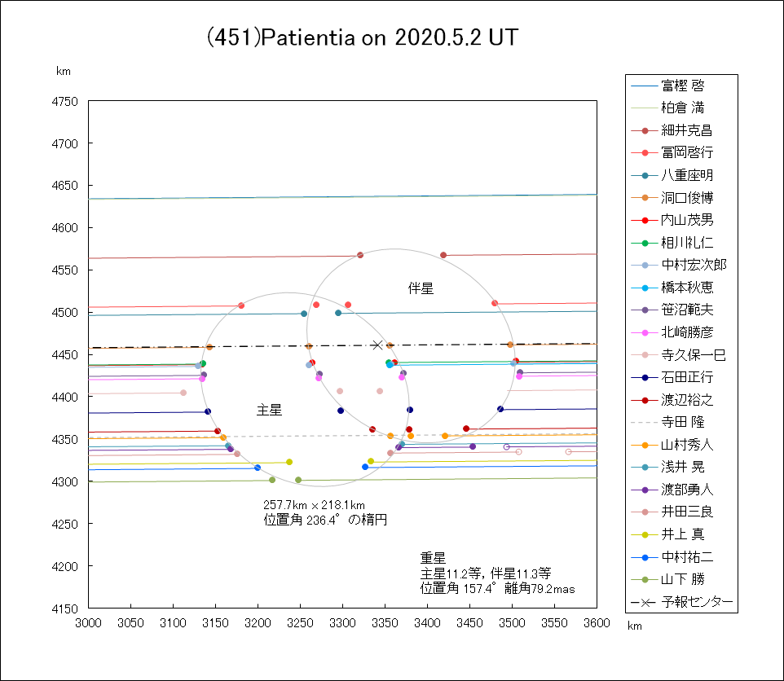Click the 257.7km × 218.1km ellipse size text
The width and height of the screenshot is (784, 681).
314,505
